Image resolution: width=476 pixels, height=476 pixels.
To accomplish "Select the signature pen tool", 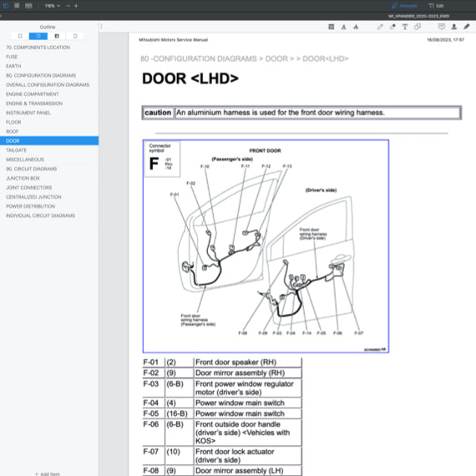I will click(x=467, y=27).
